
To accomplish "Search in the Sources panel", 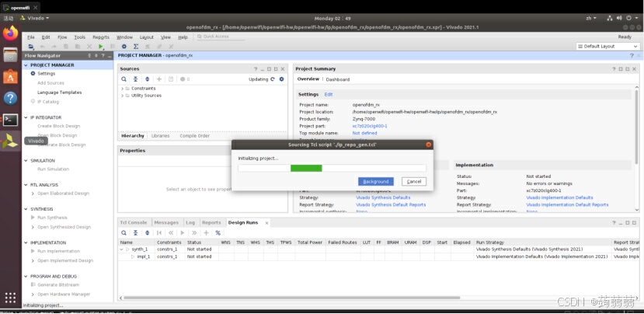I will (124, 79).
